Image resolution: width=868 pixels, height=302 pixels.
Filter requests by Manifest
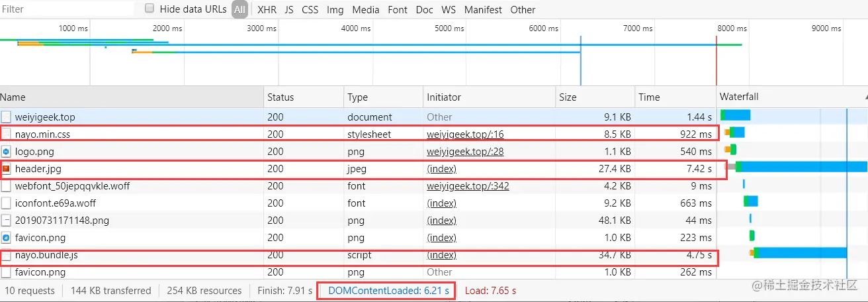click(483, 9)
